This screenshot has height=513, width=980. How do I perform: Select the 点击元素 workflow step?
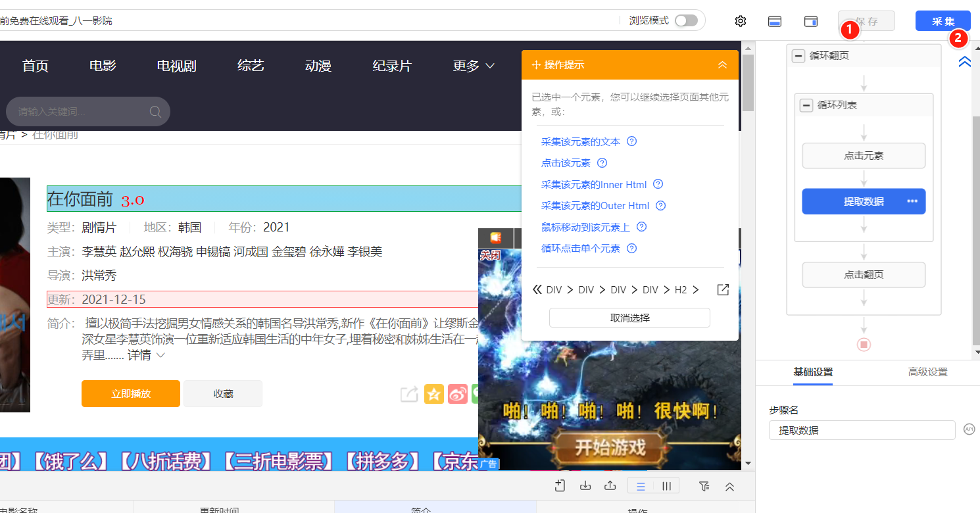point(864,156)
